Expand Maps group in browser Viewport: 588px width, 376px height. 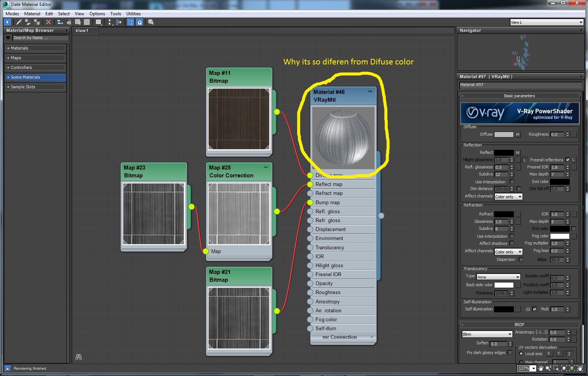pos(35,58)
